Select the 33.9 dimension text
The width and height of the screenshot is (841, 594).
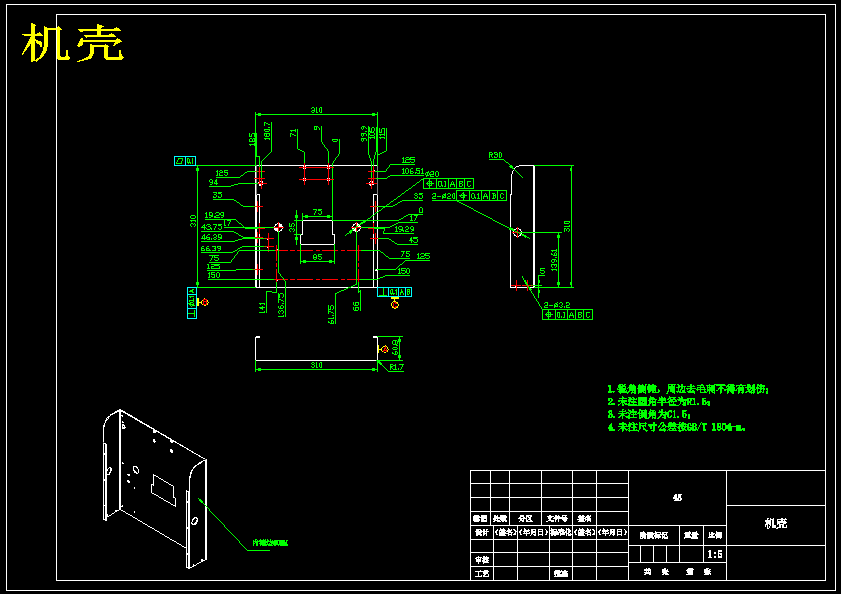tap(364, 134)
